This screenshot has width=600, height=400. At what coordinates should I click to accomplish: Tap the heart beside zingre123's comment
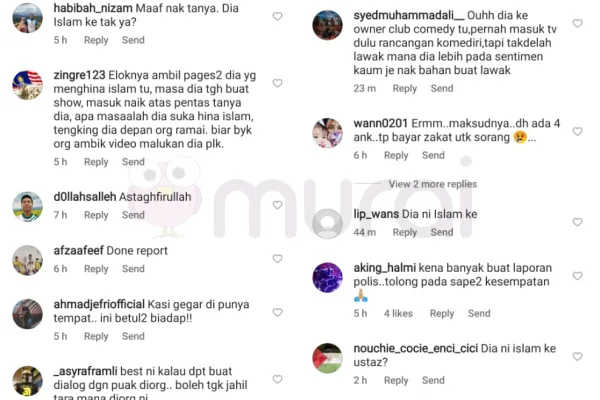tap(277, 83)
